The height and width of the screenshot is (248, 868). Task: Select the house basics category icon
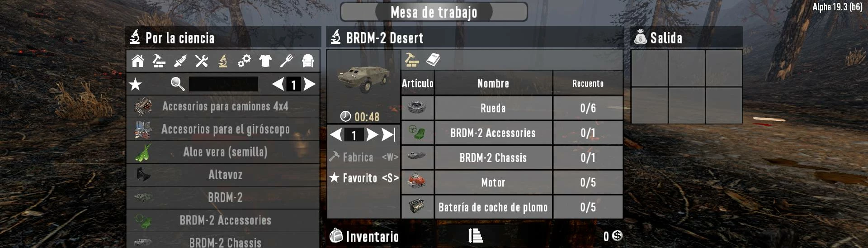pyautogui.click(x=138, y=61)
